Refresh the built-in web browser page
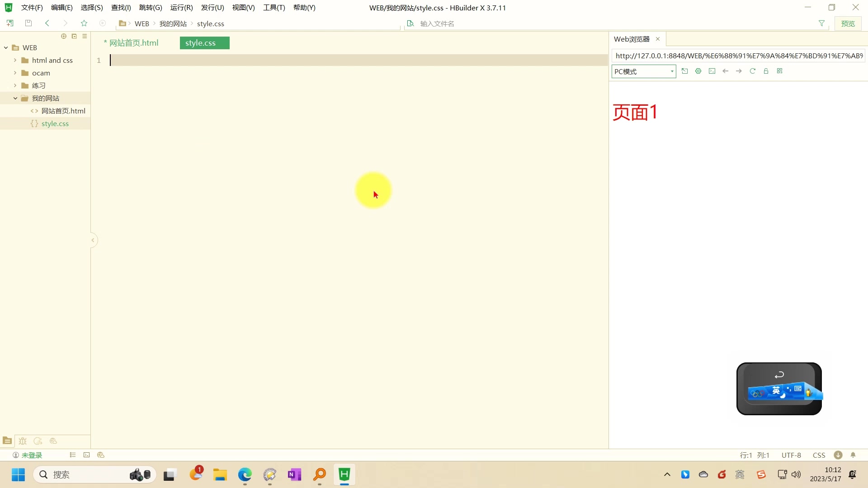 pos(752,71)
